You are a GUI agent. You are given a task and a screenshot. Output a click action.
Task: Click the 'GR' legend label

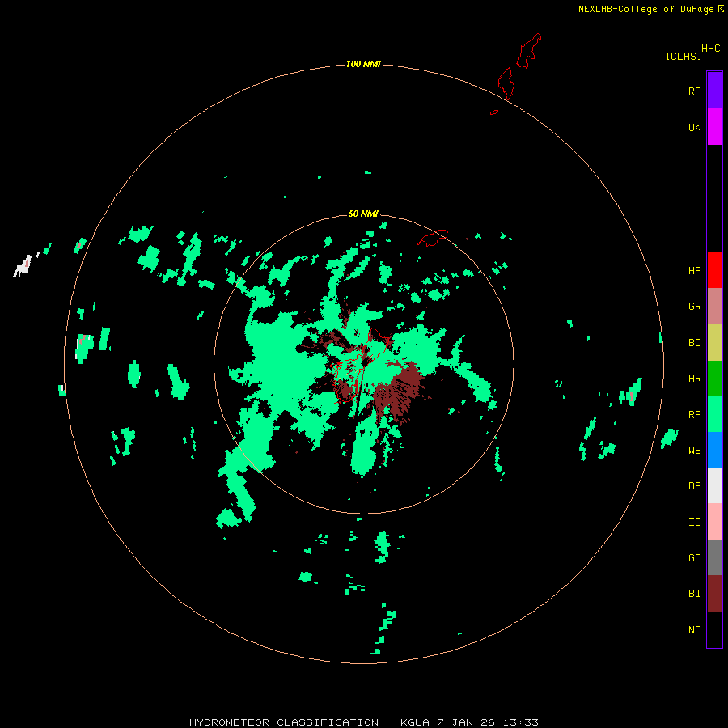[x=694, y=307]
